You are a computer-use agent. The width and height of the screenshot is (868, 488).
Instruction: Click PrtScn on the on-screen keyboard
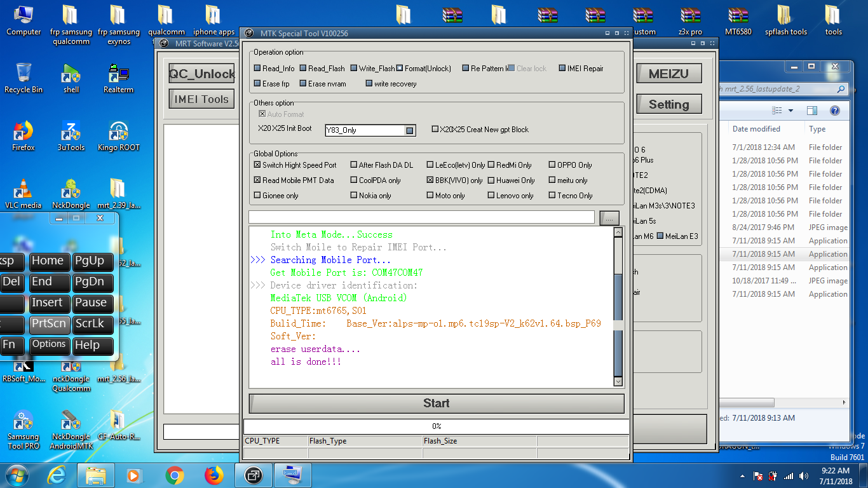tap(48, 324)
